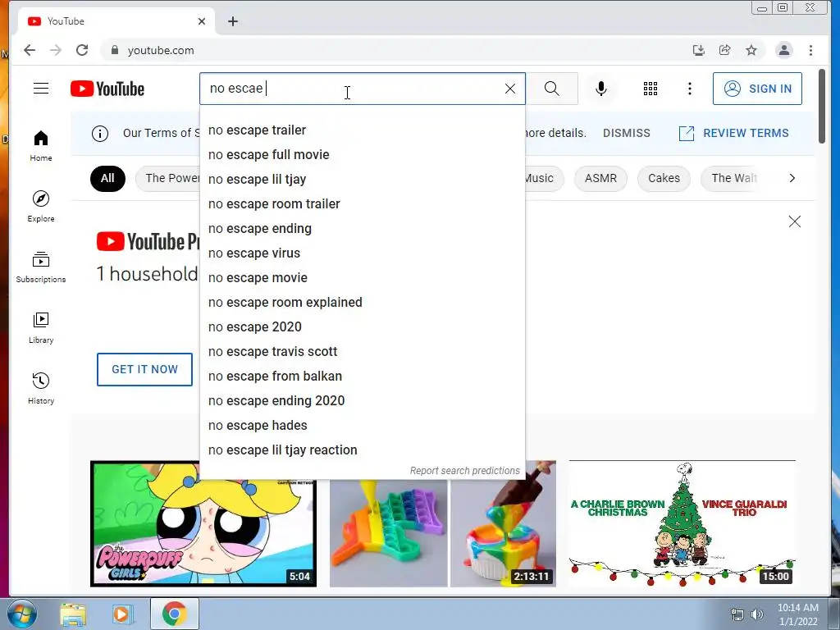
Task: Choose suggestion 'no escape ending'
Action: tap(362, 229)
